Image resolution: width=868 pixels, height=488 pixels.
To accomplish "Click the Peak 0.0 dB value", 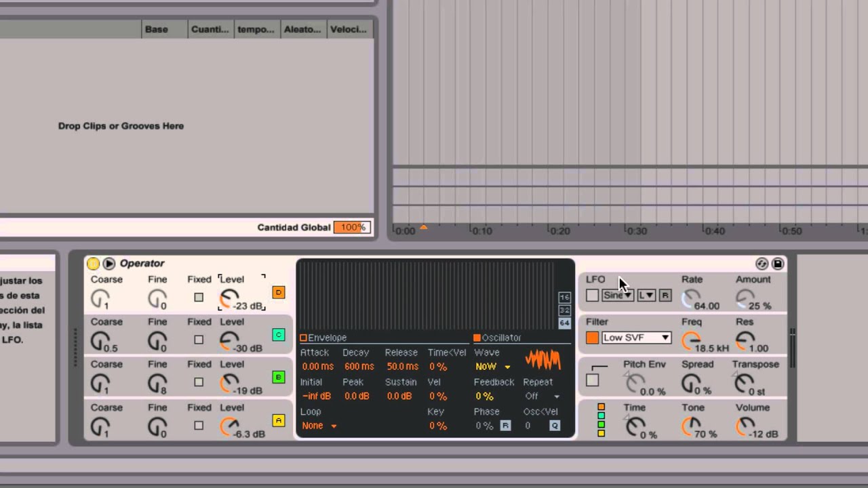I will point(356,396).
